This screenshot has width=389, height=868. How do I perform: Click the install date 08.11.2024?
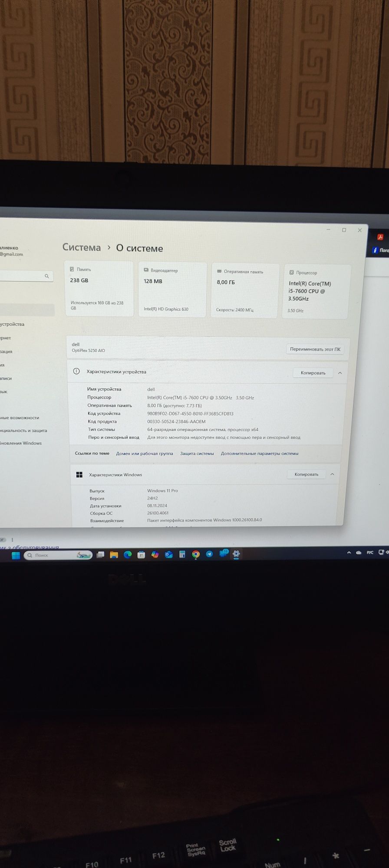(157, 506)
